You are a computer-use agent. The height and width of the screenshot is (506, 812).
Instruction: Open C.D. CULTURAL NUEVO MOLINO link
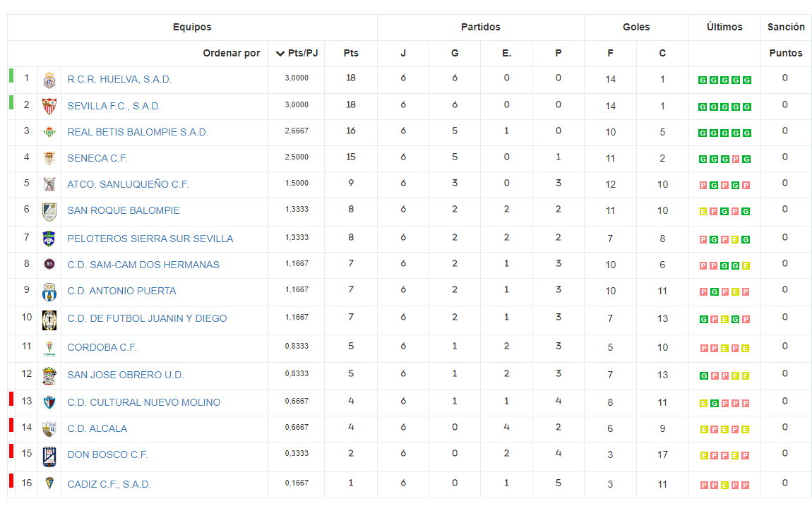144,402
